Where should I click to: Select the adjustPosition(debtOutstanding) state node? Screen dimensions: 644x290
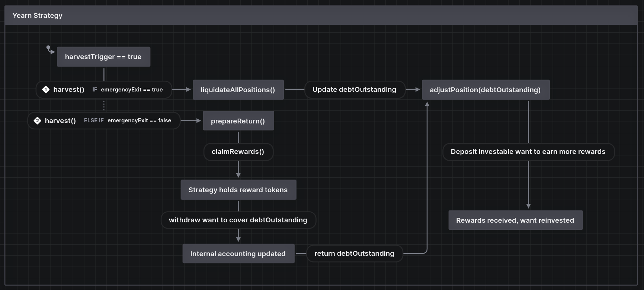coord(486,90)
